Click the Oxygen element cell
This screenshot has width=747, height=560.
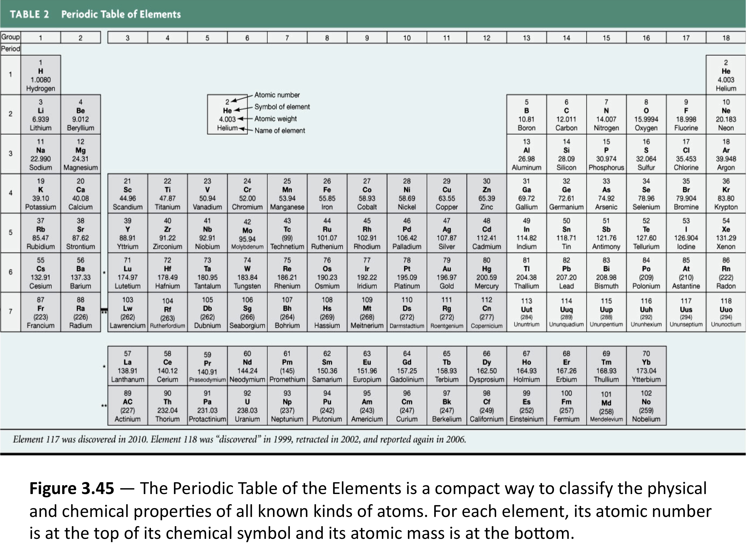pos(646,115)
